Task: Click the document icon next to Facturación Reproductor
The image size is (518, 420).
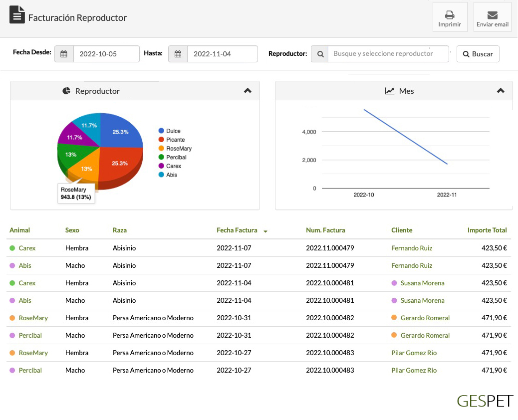Action: pyautogui.click(x=17, y=15)
